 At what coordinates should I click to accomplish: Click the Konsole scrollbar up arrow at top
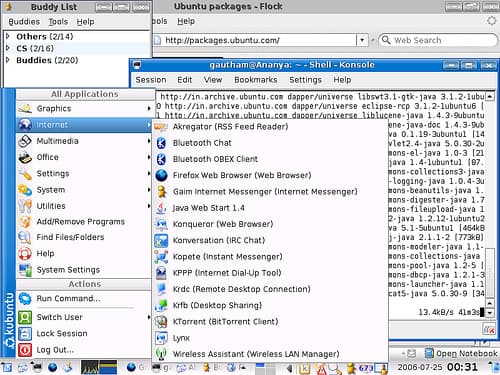coord(489,97)
